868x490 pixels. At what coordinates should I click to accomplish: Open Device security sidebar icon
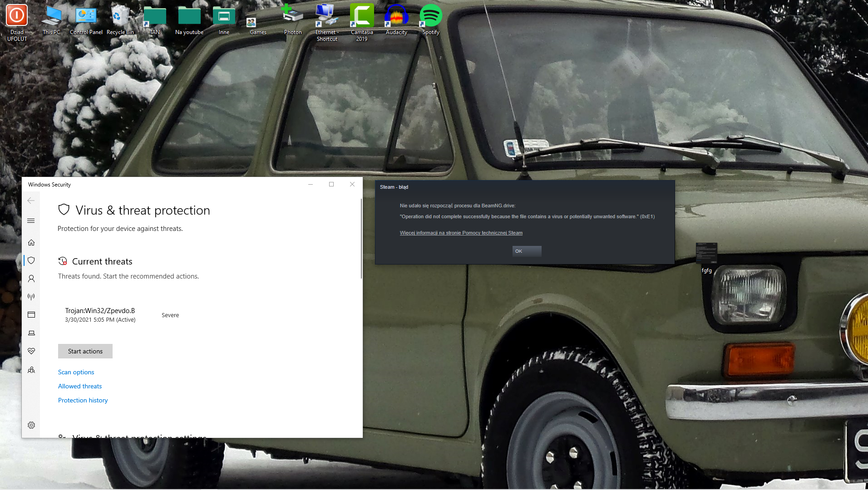tap(31, 333)
